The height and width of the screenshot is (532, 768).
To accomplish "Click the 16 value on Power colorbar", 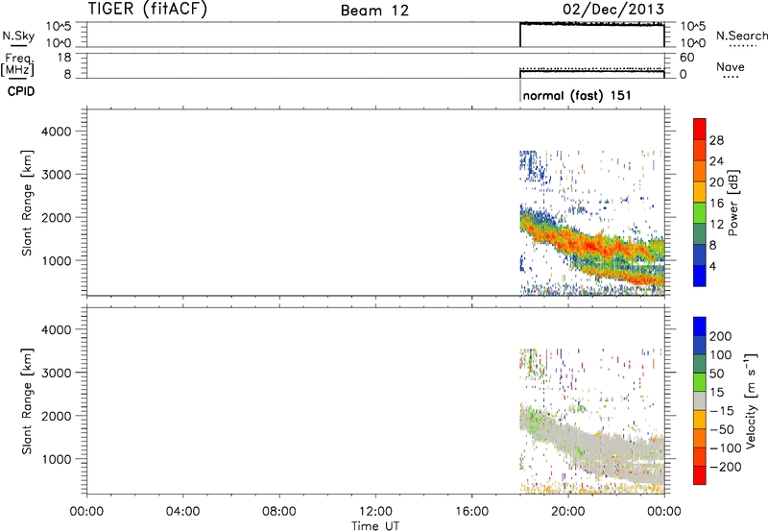I will click(716, 204).
